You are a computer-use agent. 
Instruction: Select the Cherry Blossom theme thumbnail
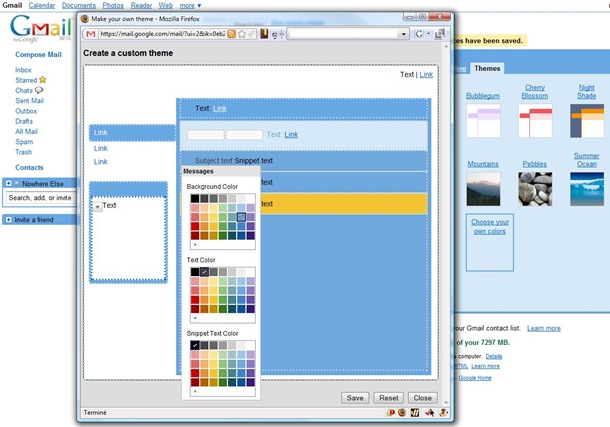pyautogui.click(x=535, y=121)
